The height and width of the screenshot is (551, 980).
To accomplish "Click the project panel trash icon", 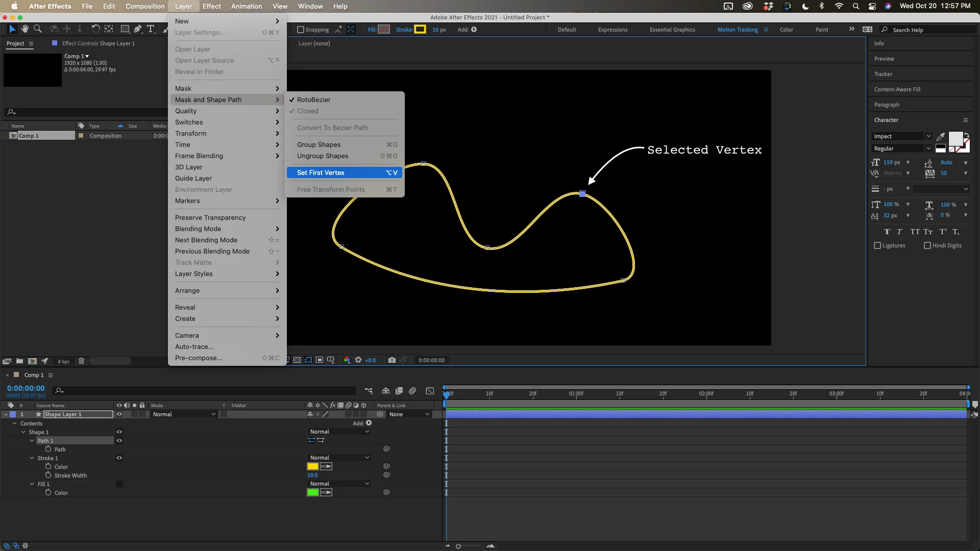I will point(81,361).
